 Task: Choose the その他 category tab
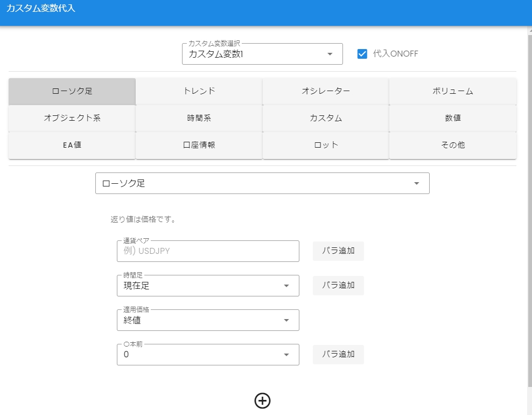pos(453,146)
